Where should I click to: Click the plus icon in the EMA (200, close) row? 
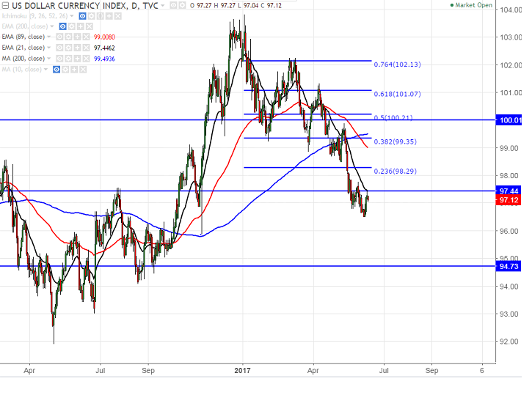point(81,26)
